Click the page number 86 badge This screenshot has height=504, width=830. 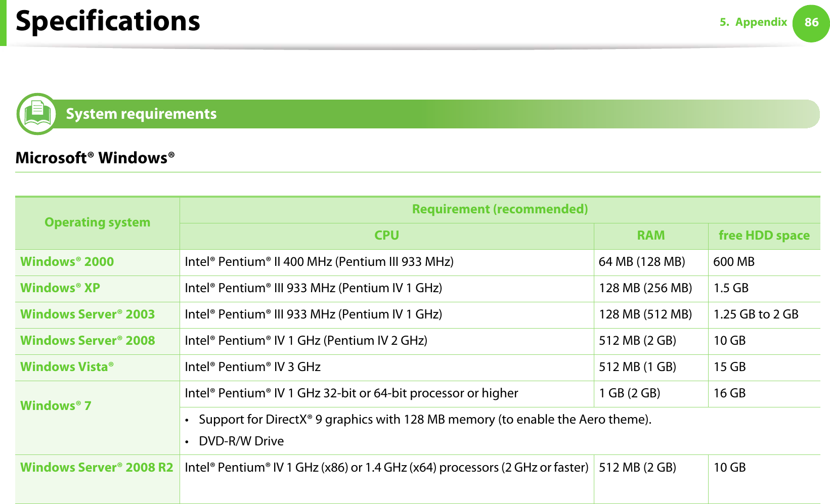[811, 22]
